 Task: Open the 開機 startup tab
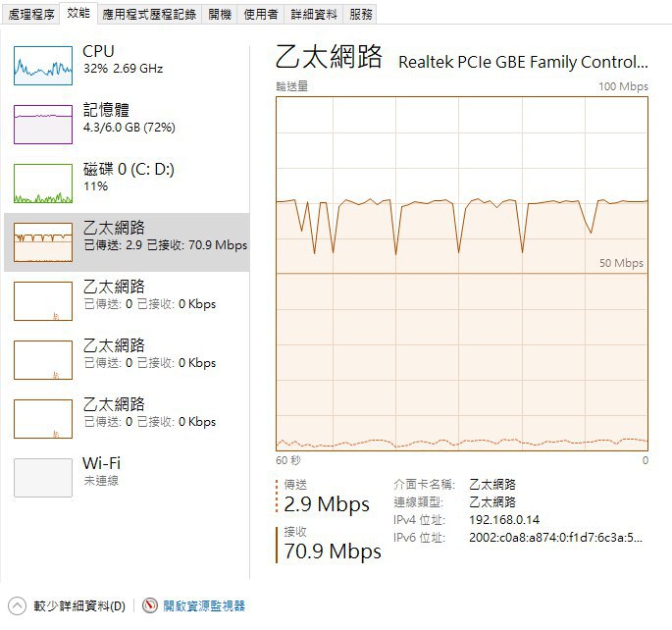coord(220,14)
